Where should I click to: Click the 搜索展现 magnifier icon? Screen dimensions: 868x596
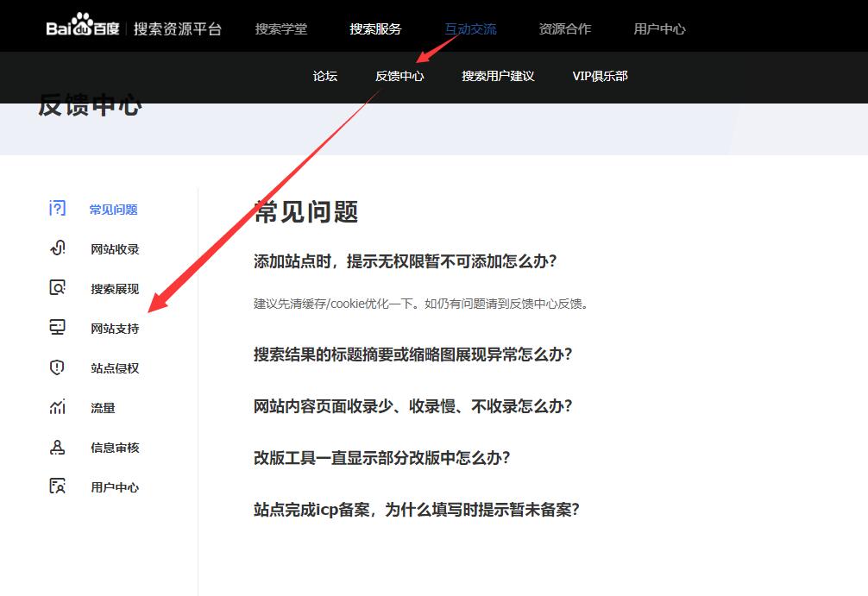[x=58, y=288]
